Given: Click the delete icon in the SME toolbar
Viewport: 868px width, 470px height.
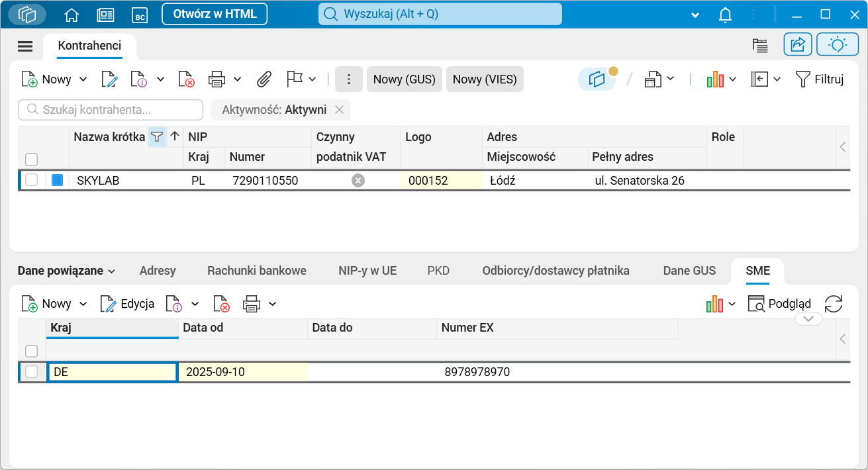Looking at the screenshot, I should (221, 304).
